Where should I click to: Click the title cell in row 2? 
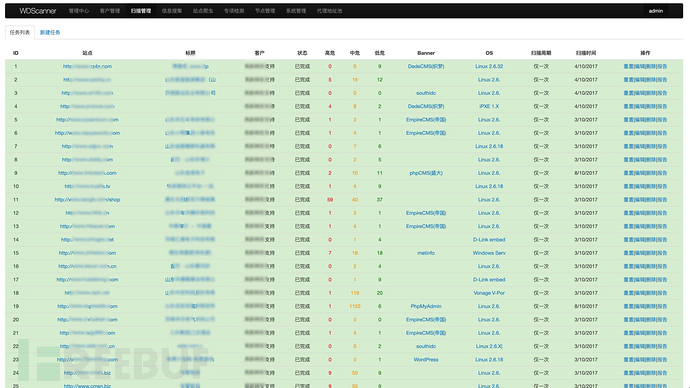(x=190, y=80)
